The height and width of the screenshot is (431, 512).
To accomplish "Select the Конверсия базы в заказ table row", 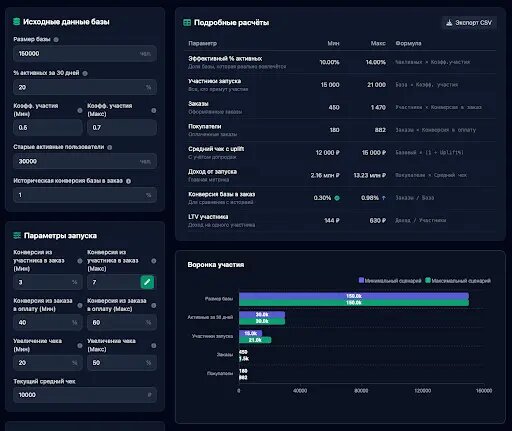I will coord(340,198).
